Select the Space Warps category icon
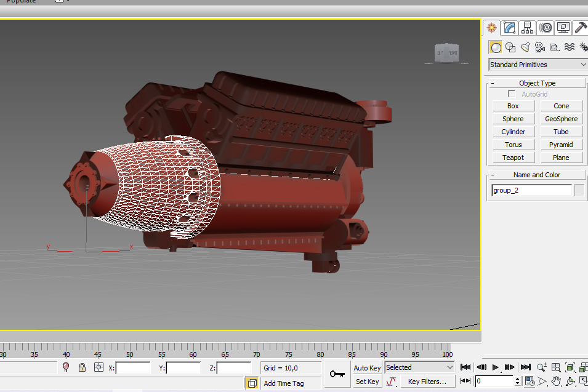 (x=570, y=47)
